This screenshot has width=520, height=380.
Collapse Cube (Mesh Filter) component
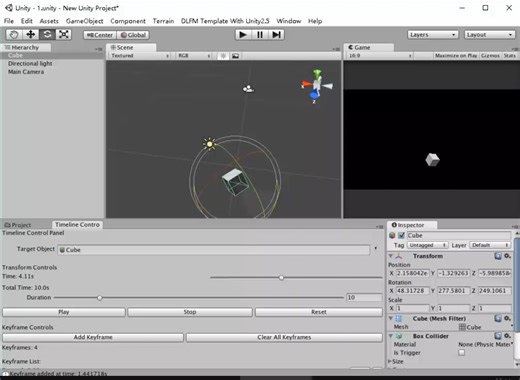(x=391, y=318)
